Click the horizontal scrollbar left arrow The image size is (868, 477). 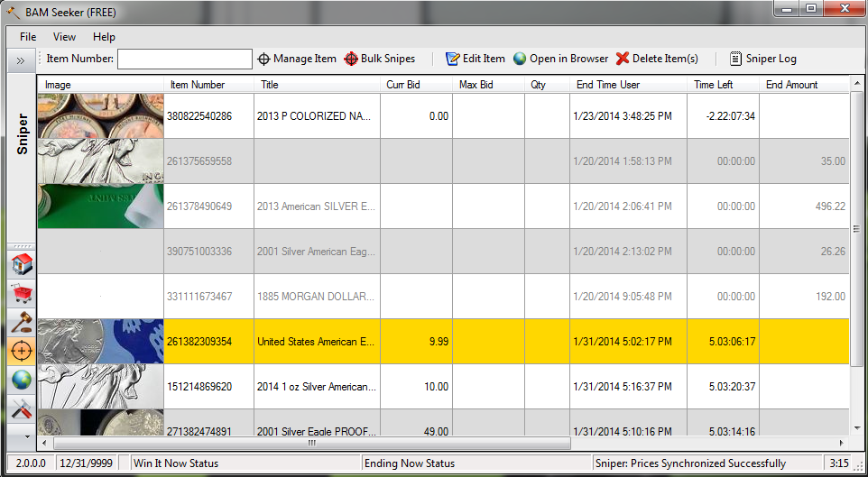(x=45, y=444)
